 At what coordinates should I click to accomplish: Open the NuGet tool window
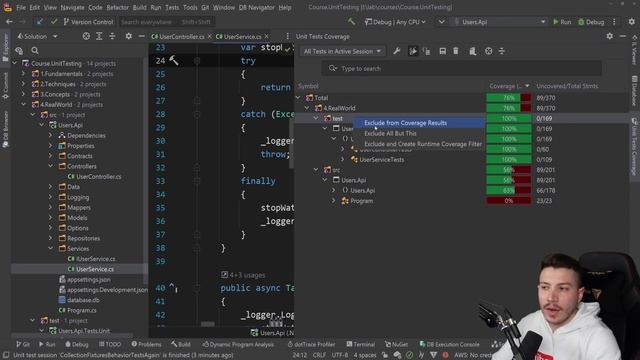pos(396,344)
